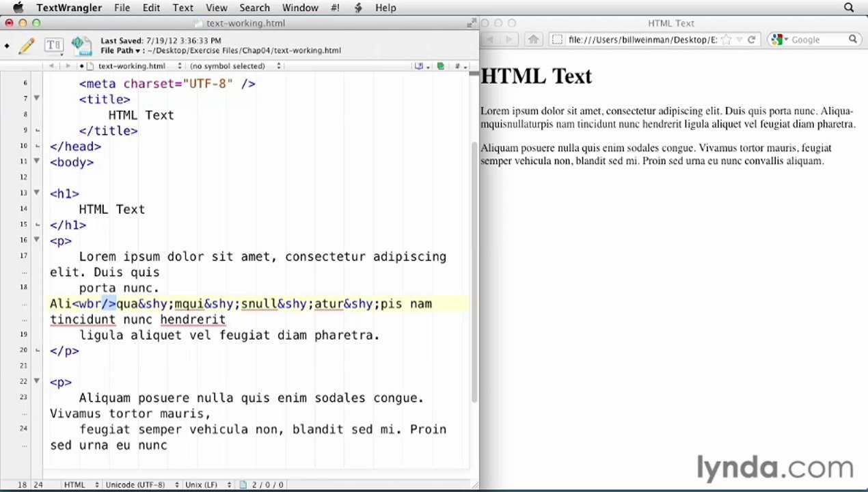This screenshot has height=492, width=868.
Task: Open the TextWrangler application menu
Action: (x=69, y=8)
